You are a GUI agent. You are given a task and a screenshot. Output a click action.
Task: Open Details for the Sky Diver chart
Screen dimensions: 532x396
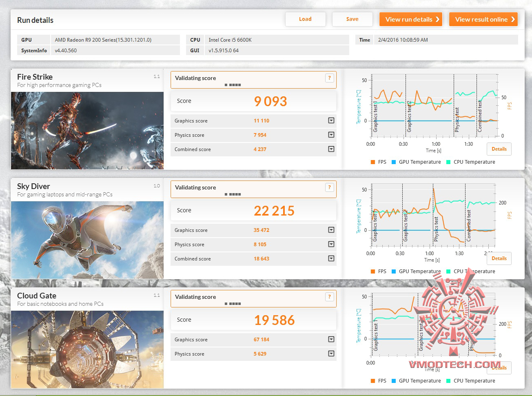[x=499, y=258]
